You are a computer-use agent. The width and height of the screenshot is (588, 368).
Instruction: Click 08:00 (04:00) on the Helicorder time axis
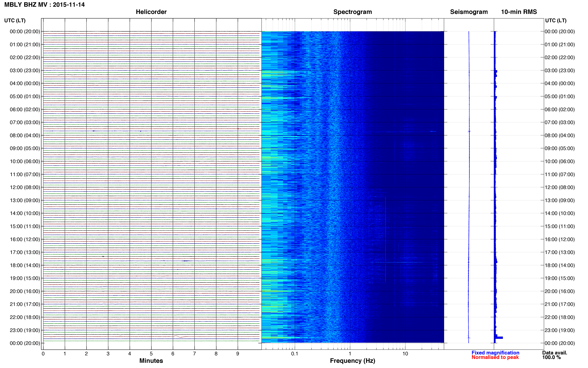25,136
